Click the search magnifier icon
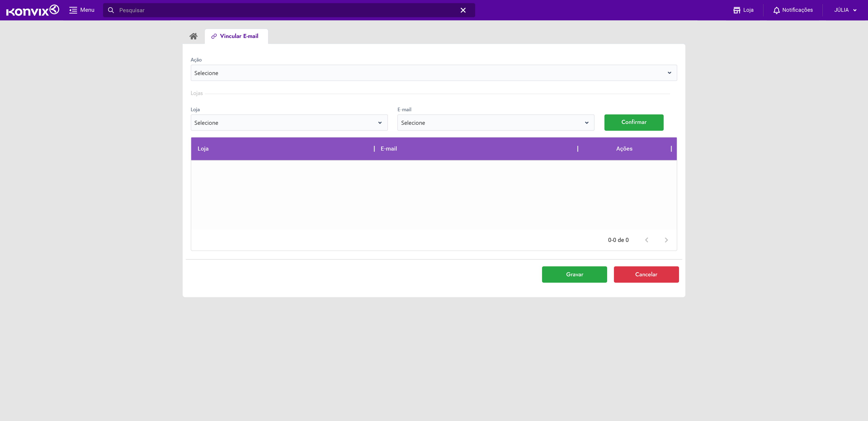Image resolution: width=868 pixels, height=421 pixels. 111,10
